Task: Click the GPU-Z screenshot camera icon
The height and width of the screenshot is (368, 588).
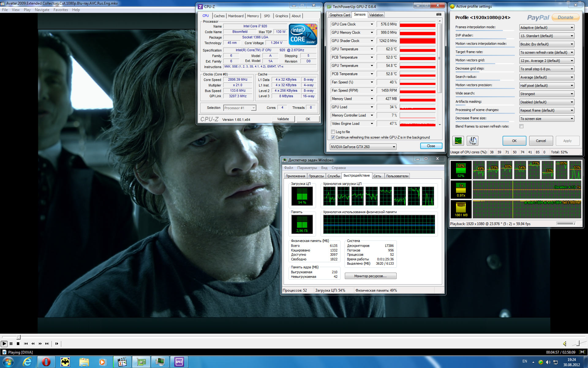Action: click(439, 14)
